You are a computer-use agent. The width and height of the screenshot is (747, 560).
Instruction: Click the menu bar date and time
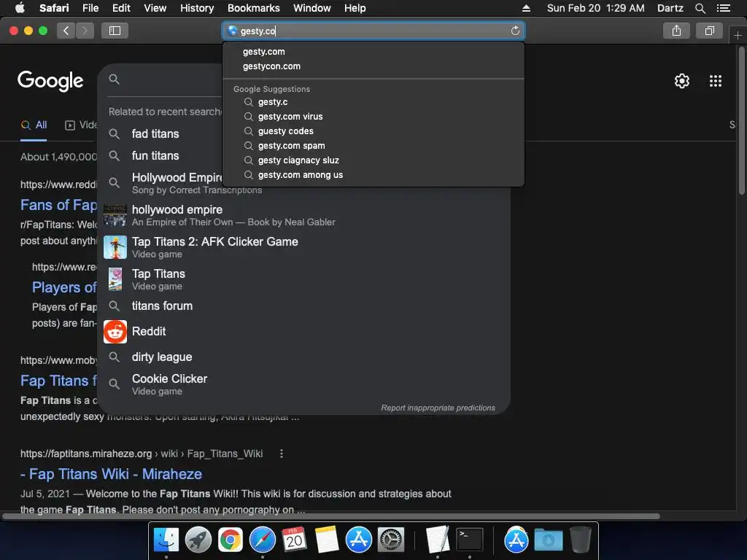coord(595,8)
